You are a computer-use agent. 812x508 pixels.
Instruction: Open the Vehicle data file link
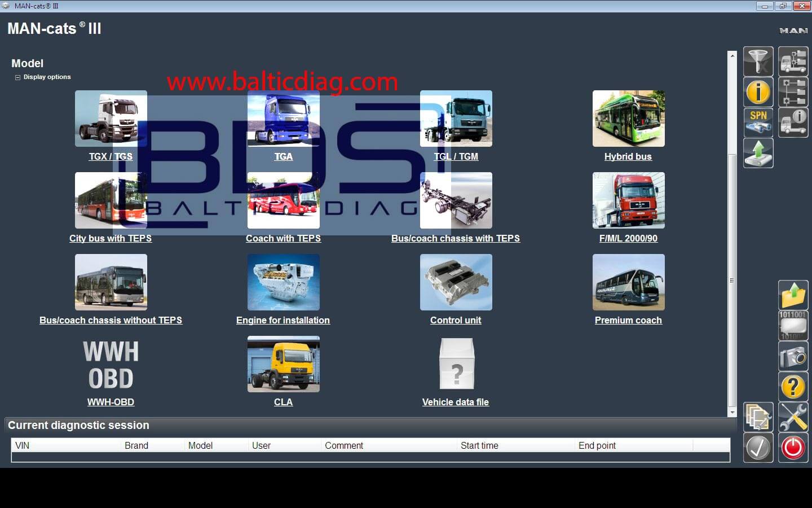(x=456, y=402)
